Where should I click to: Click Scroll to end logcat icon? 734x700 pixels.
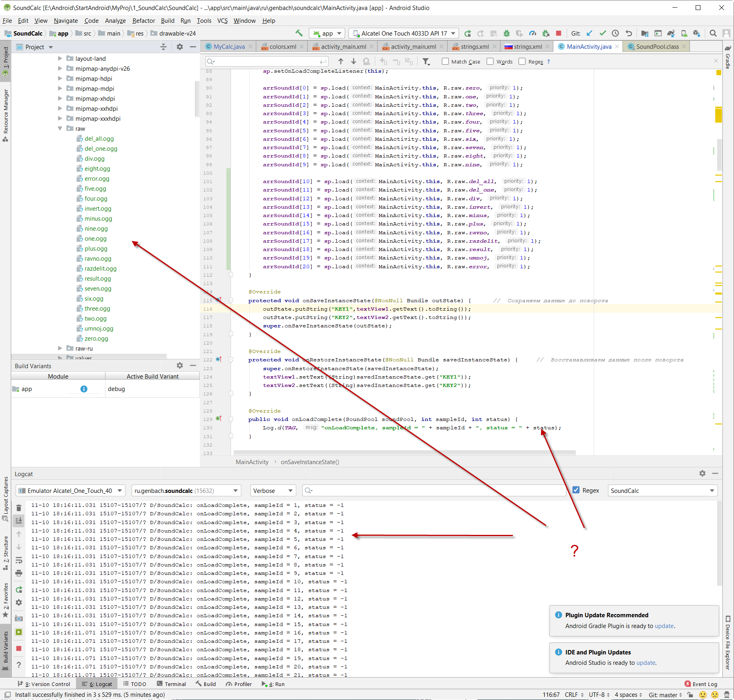(x=18, y=521)
